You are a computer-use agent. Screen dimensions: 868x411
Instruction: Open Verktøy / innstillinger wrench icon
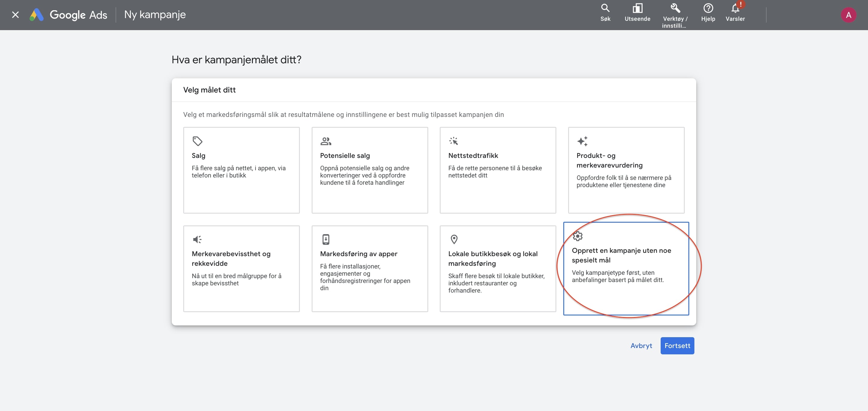coord(675,8)
